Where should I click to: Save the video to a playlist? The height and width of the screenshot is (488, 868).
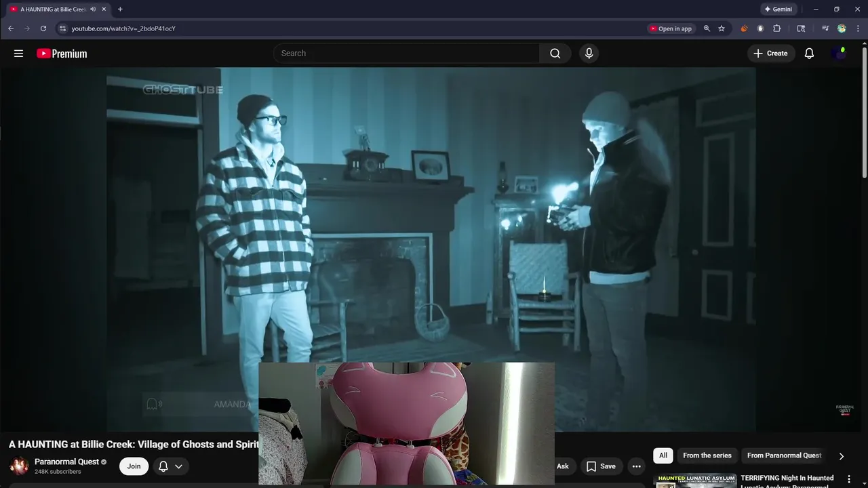[601, 466]
